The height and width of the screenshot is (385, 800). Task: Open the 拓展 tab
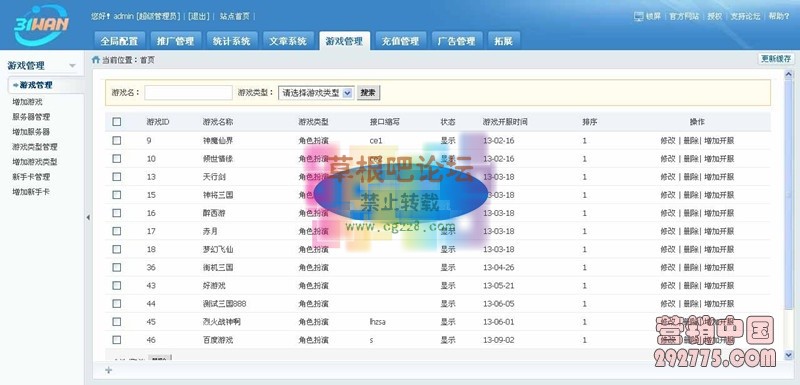click(x=503, y=41)
